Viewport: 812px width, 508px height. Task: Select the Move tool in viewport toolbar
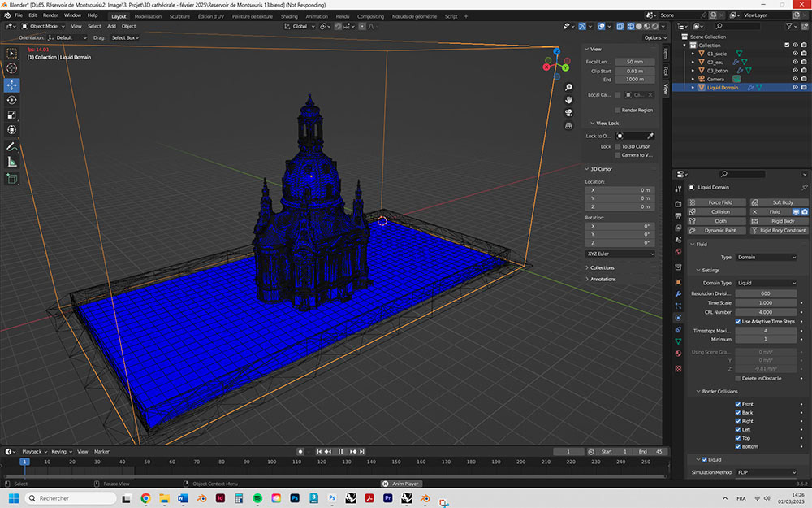pos(12,85)
